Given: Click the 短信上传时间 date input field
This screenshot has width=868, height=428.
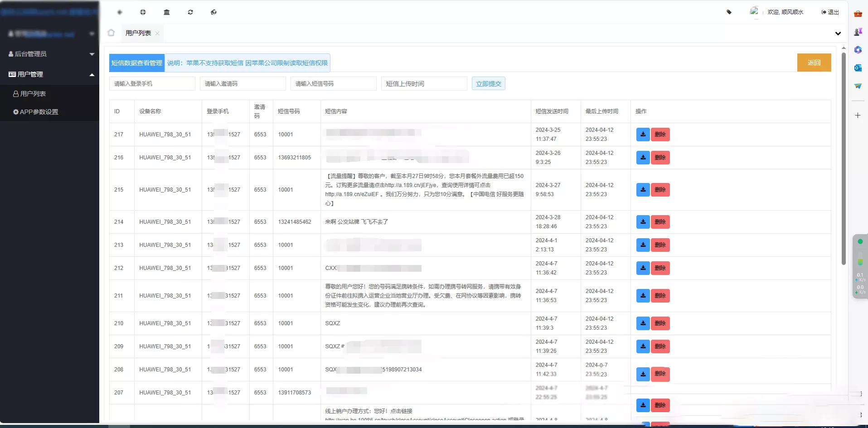Looking at the screenshot, I should point(424,83).
